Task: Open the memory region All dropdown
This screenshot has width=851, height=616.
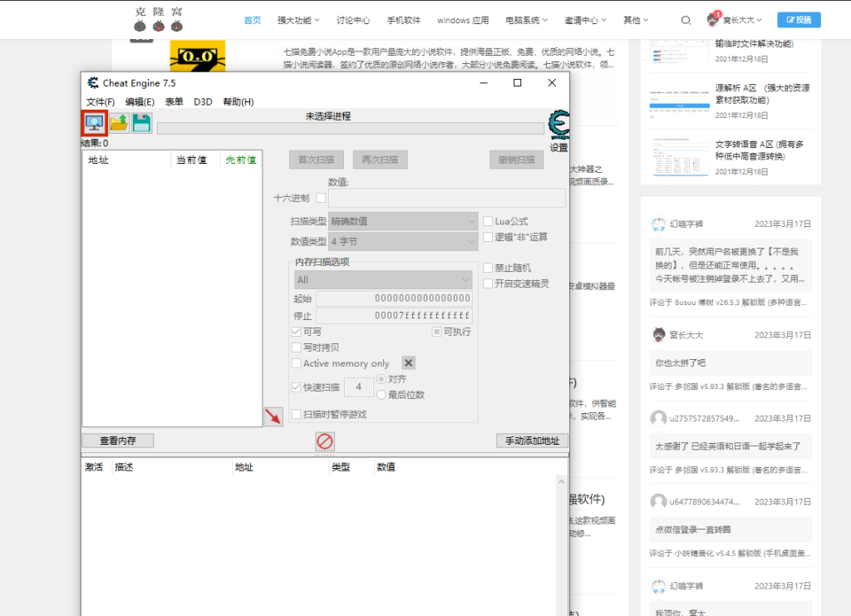Action: coord(383,280)
